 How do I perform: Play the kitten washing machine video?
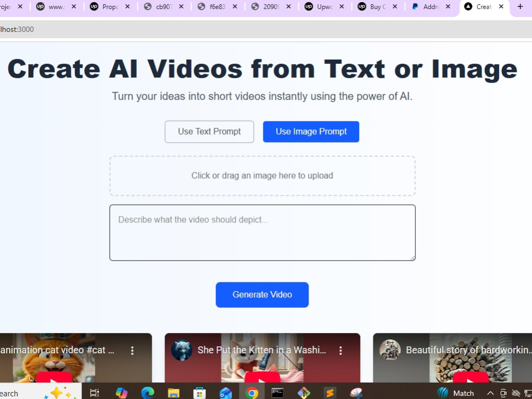[262, 378]
